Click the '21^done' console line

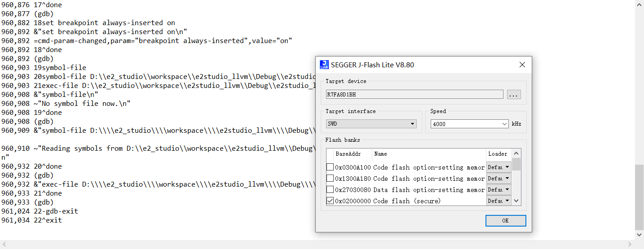tap(31, 193)
